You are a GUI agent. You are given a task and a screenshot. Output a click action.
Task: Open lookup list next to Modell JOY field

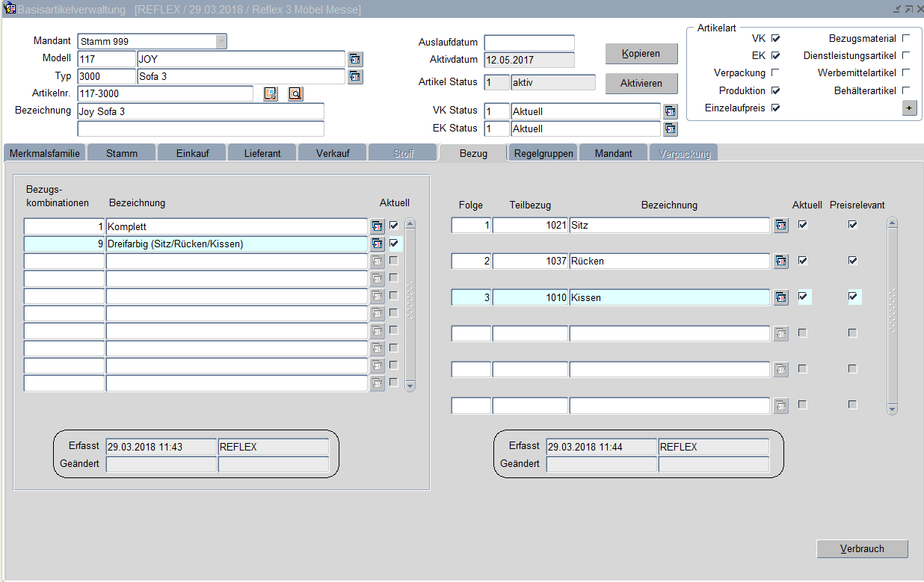pos(355,59)
